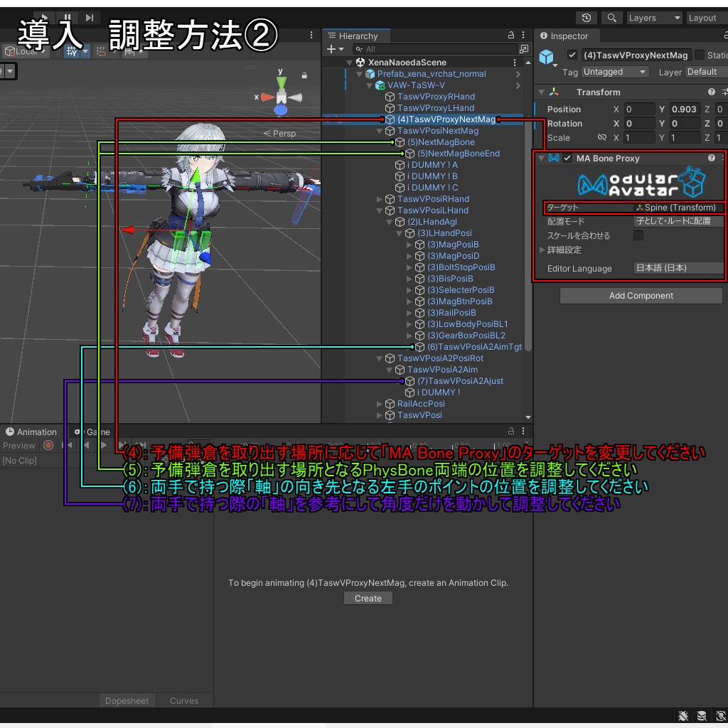Open MA Bone Proxy help icon
Screen dimensions: 728x728
pos(711,159)
